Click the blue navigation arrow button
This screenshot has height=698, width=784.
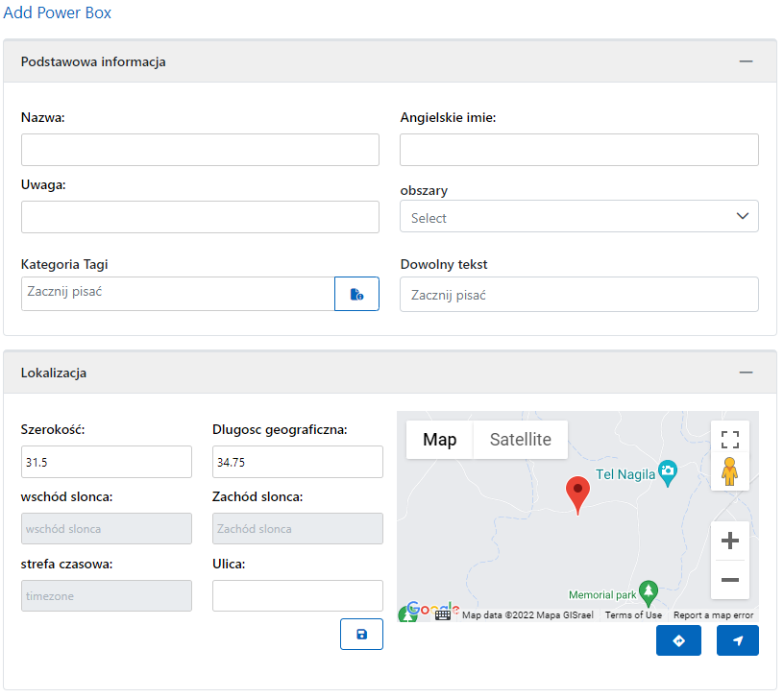[737, 640]
